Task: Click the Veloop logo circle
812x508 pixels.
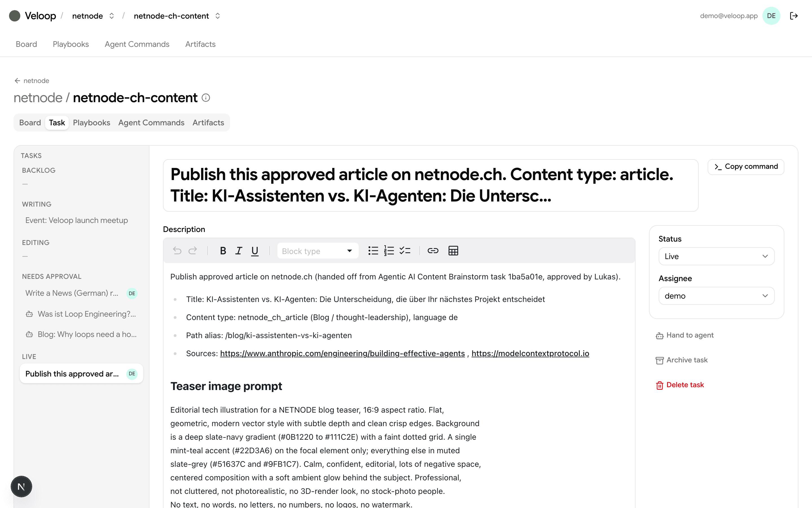Action: tap(14, 16)
